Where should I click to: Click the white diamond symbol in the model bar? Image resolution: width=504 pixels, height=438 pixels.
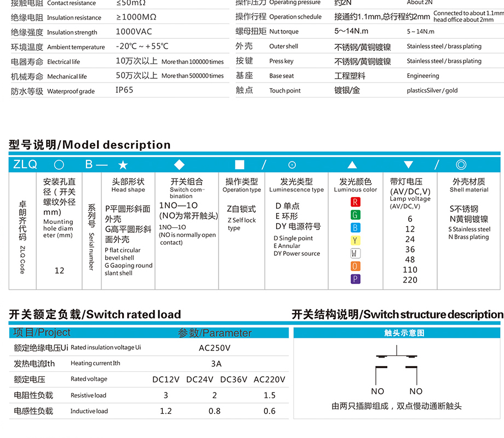(179, 165)
